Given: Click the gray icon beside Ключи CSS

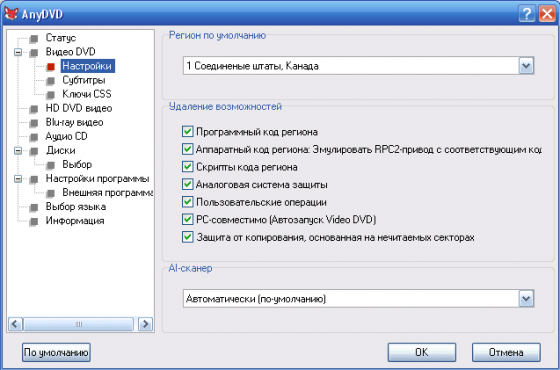Looking at the screenshot, I should 50,95.
